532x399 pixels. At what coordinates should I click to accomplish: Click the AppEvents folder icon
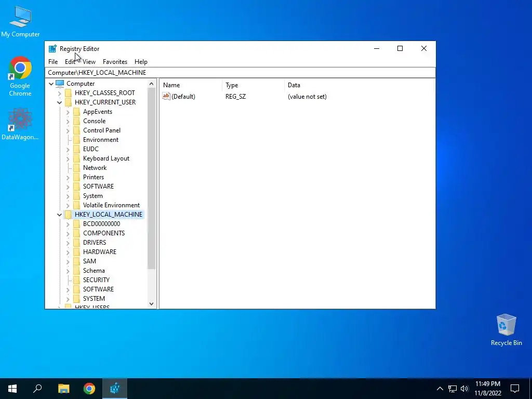pos(77,112)
